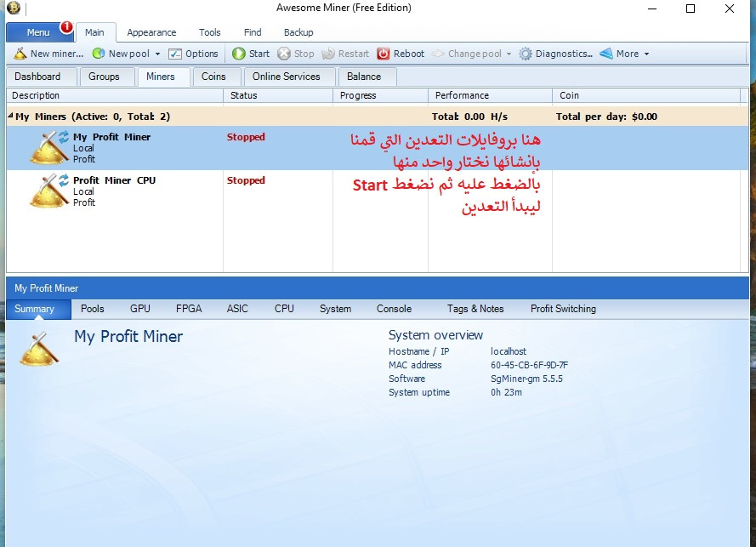756x547 pixels.
Task: Open the Tags & Notes tab
Action: coord(475,309)
